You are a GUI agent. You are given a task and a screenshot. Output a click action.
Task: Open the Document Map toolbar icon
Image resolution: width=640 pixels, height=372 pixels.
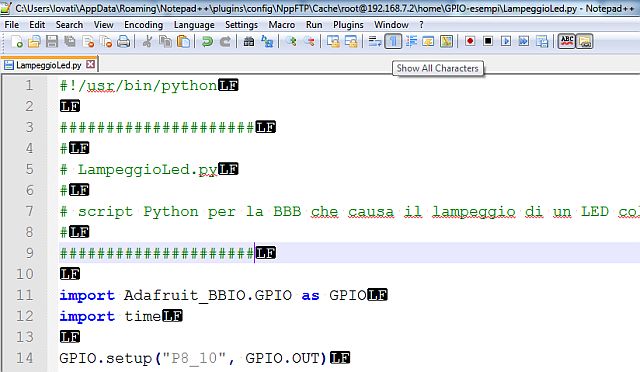(x=447, y=41)
